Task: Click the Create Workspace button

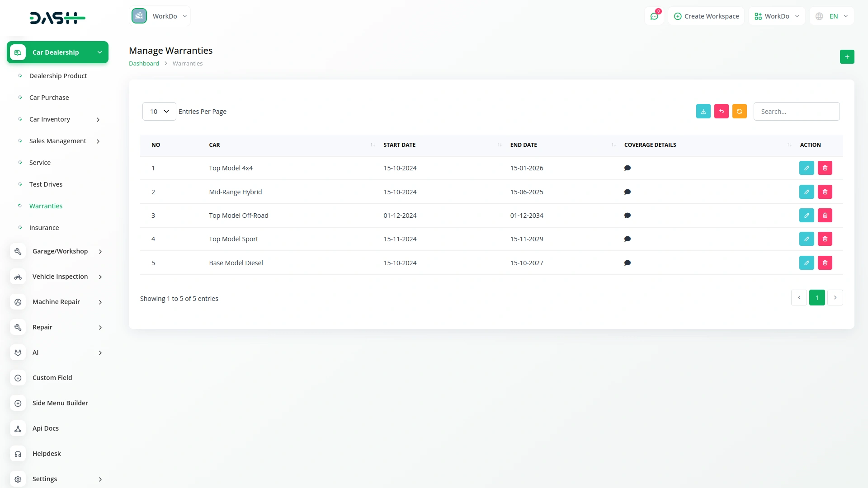Action: click(x=706, y=16)
